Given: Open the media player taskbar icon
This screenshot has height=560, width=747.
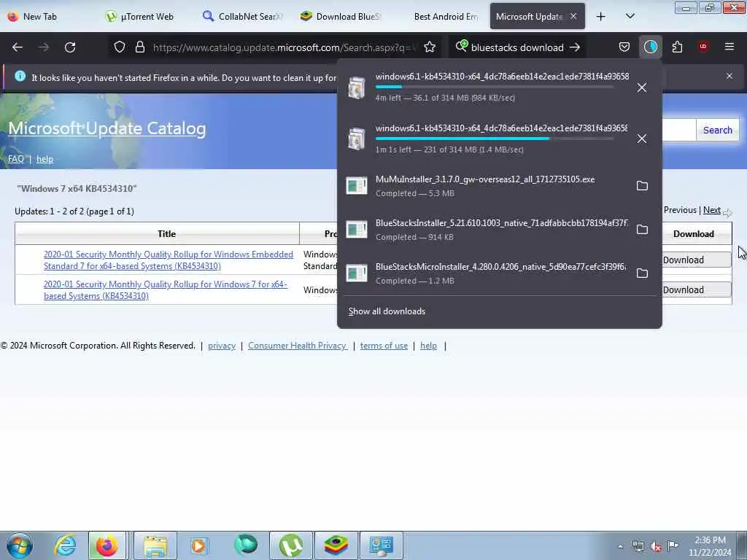Looking at the screenshot, I should [198, 545].
